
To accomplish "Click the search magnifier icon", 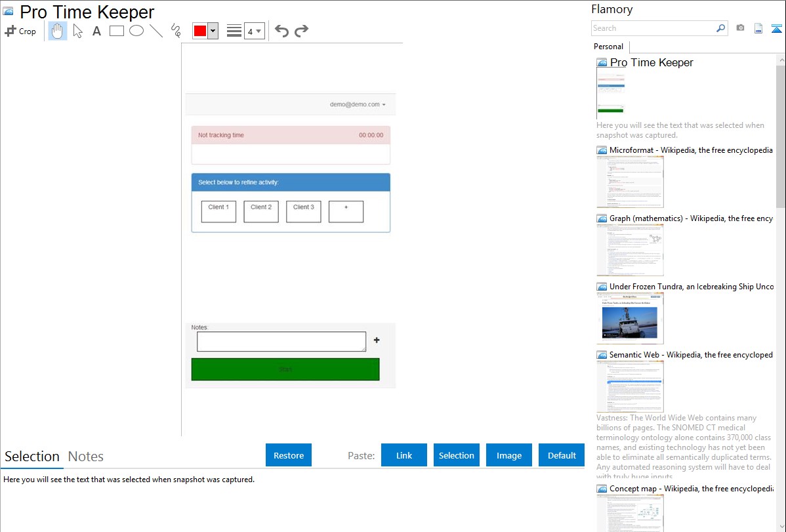I will tap(721, 28).
